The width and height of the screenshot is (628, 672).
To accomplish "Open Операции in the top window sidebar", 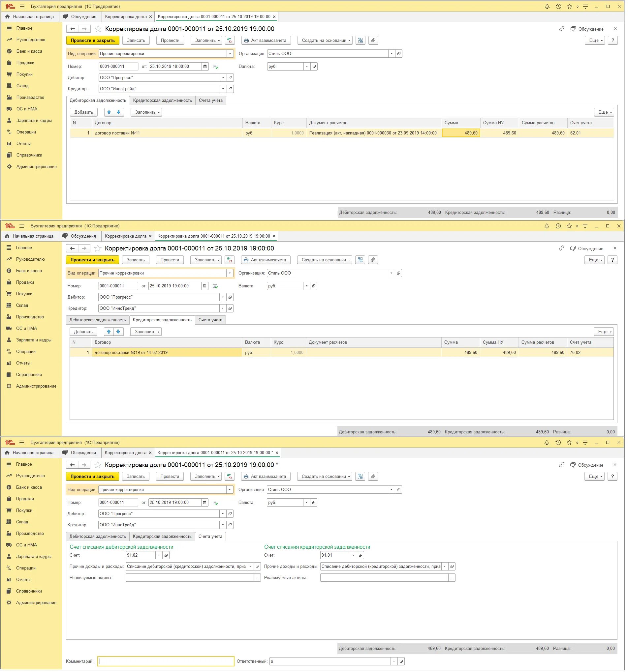I will tap(26, 132).
